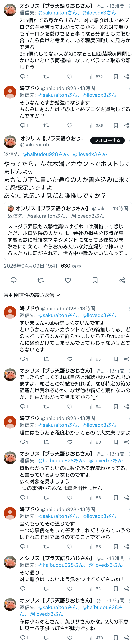Share the reply saying その通り！
The width and height of the screenshot is (136, 644).
click(x=127, y=589)
